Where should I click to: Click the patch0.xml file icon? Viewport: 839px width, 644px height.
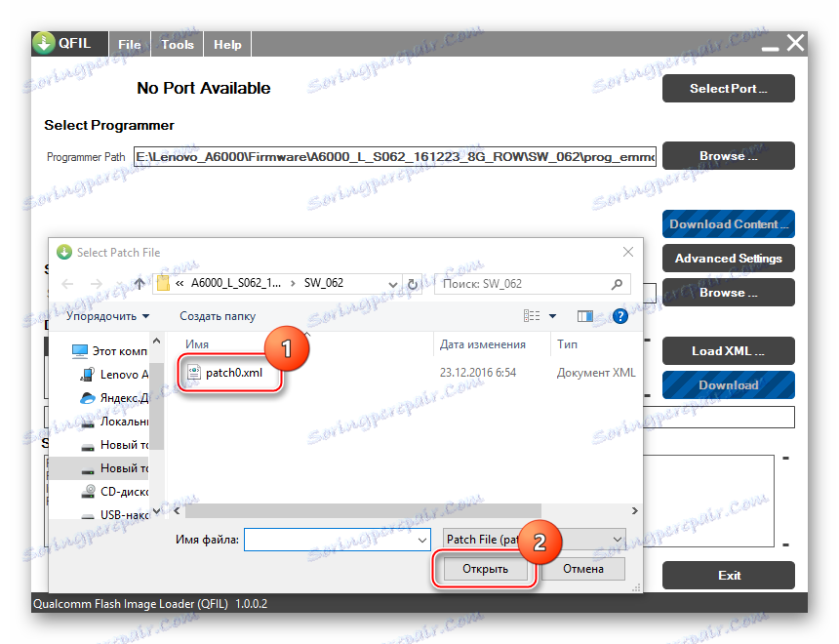(x=194, y=372)
